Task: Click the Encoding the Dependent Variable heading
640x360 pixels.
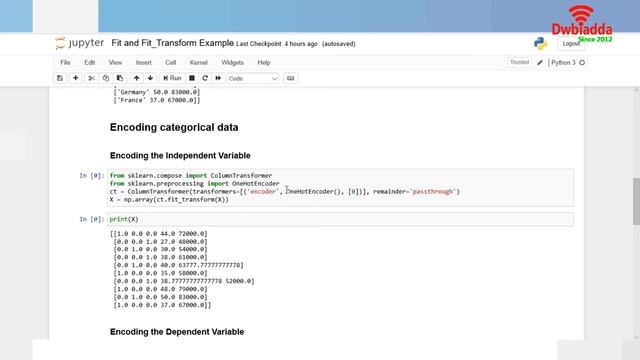Action: [x=177, y=332]
